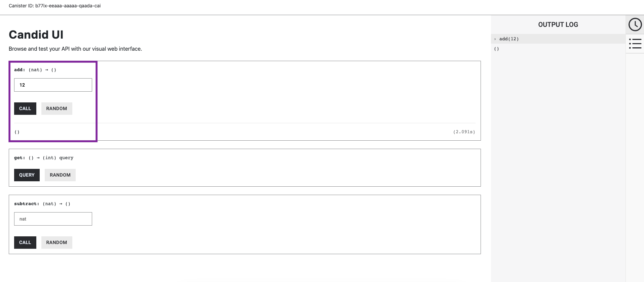Expand the add(12) log entry chevron
This screenshot has width=644, height=282.
click(x=495, y=39)
